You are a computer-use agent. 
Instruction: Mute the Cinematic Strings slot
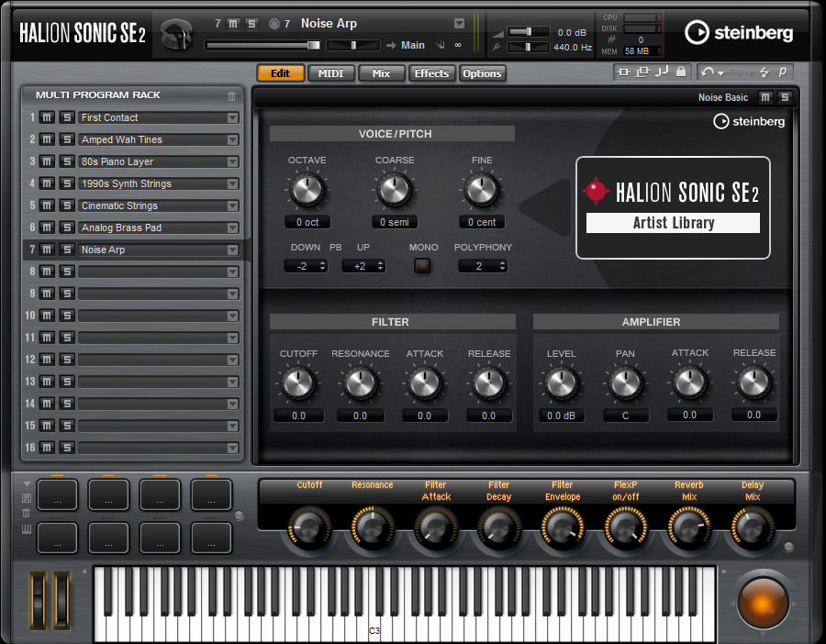point(47,205)
